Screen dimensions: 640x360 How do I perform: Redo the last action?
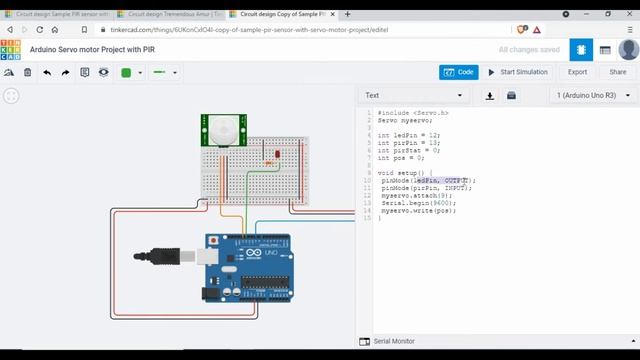pos(65,73)
